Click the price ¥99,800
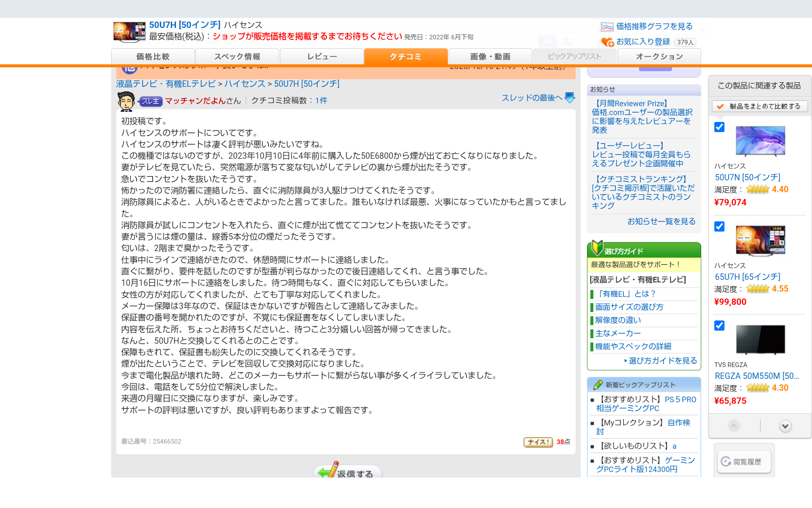 click(730, 302)
